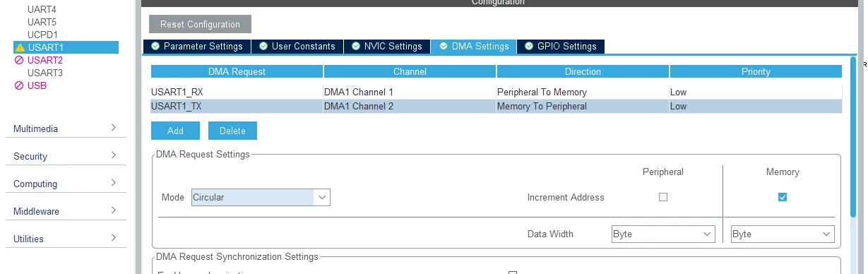Open Memory Data Width dropdown
The width and height of the screenshot is (868, 274).
(783, 234)
